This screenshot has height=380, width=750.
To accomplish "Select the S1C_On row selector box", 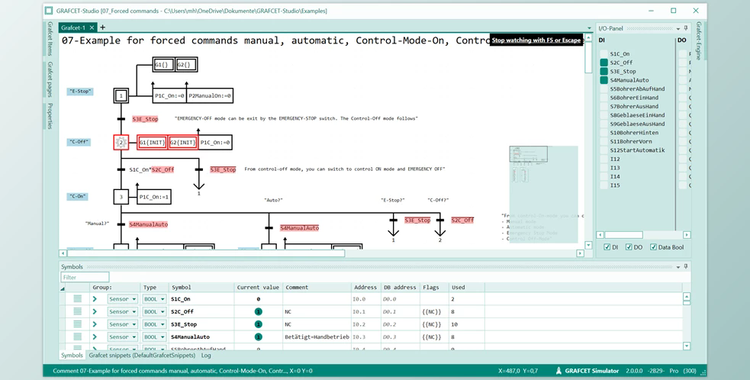I will tap(77, 299).
